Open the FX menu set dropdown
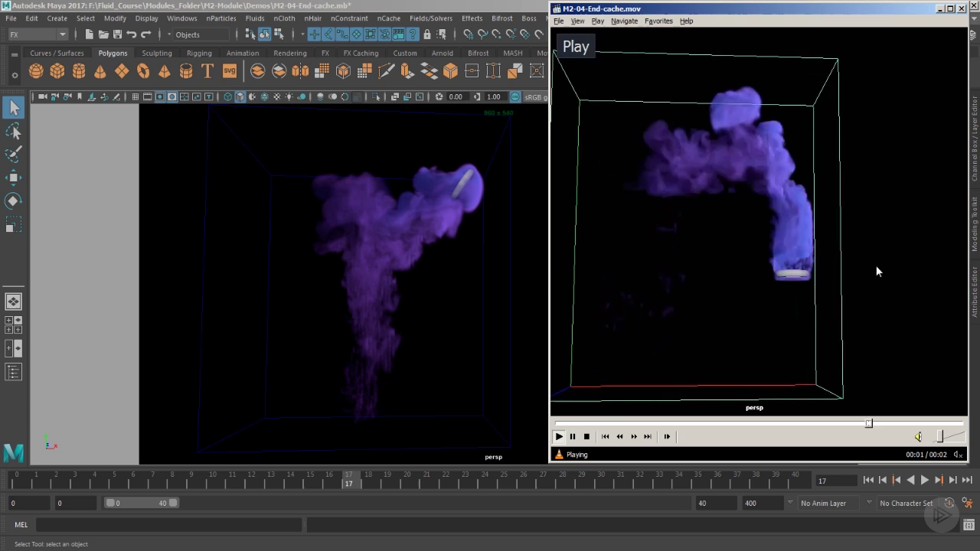The width and height of the screenshot is (980, 551). pos(38,34)
